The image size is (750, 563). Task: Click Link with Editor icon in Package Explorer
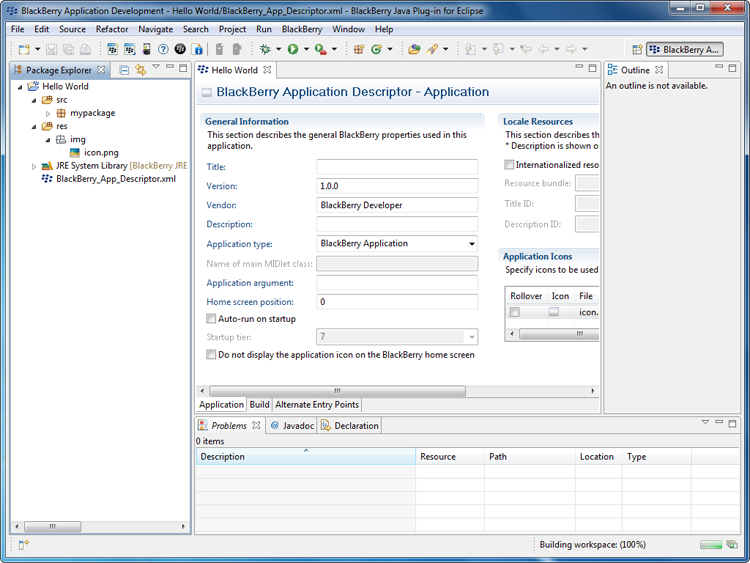pos(141,70)
